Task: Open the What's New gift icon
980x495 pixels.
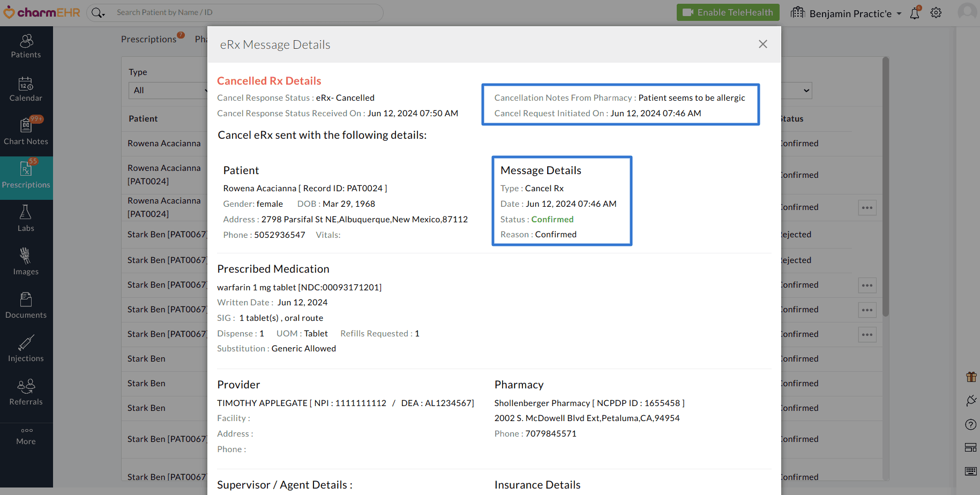Action: click(x=970, y=377)
